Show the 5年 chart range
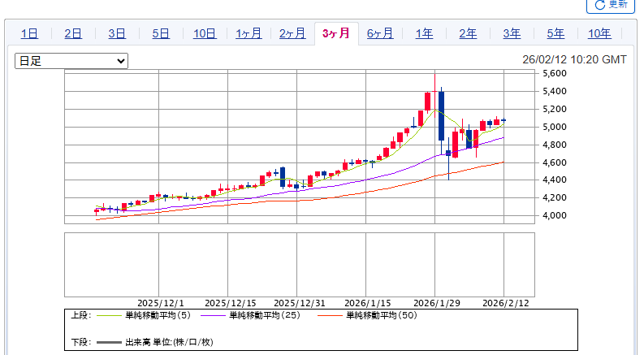644x355 pixels. click(x=555, y=33)
